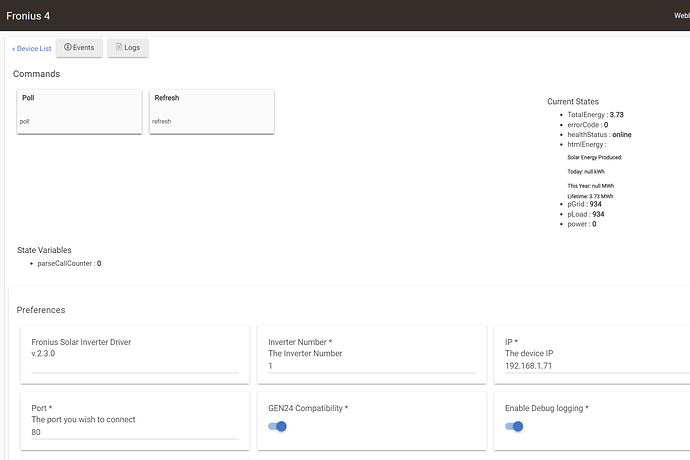690x460 pixels.
Task: Click the Fronius 4 page title
Action: tap(28, 16)
